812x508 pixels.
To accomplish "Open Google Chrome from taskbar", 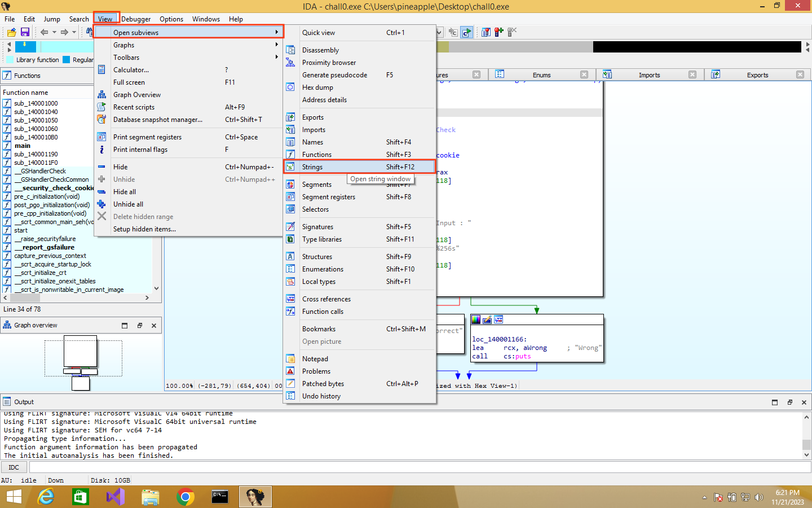I will tap(185, 497).
